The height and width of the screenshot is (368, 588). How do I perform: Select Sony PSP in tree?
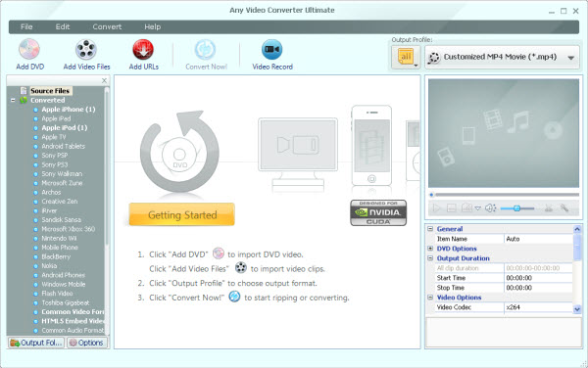click(54, 156)
